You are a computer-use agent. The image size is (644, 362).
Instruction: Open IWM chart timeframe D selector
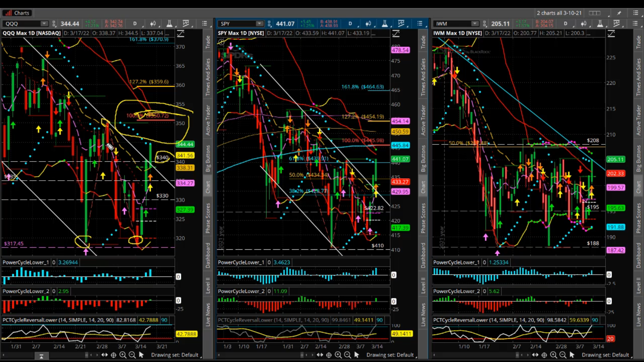coord(566,23)
